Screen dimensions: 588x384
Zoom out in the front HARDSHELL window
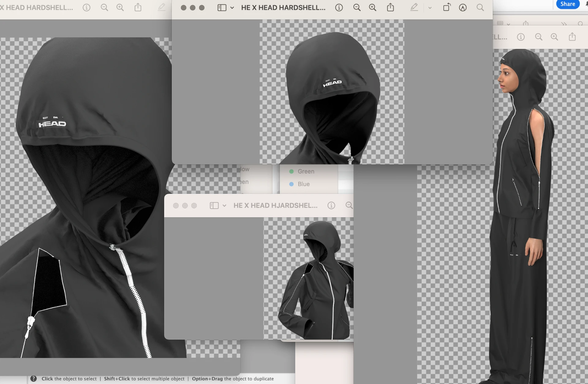(x=357, y=8)
